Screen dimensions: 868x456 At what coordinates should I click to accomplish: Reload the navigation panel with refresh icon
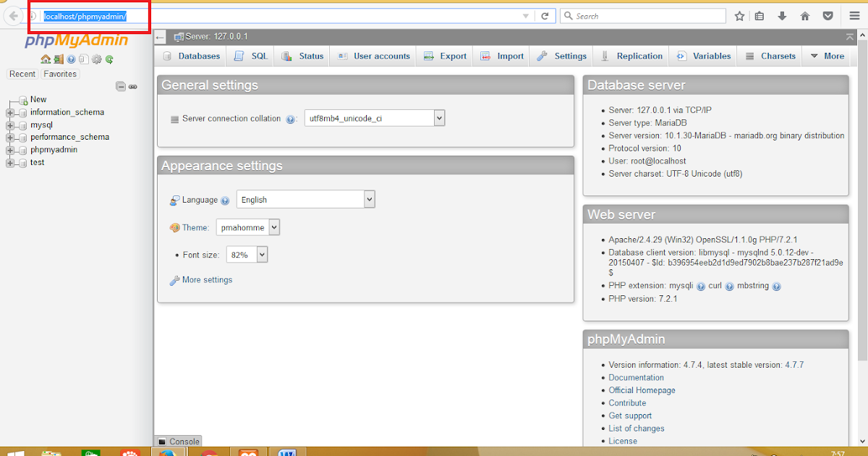pos(109,59)
